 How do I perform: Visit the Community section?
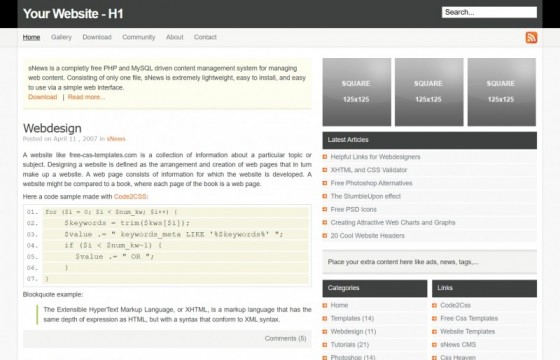point(139,37)
